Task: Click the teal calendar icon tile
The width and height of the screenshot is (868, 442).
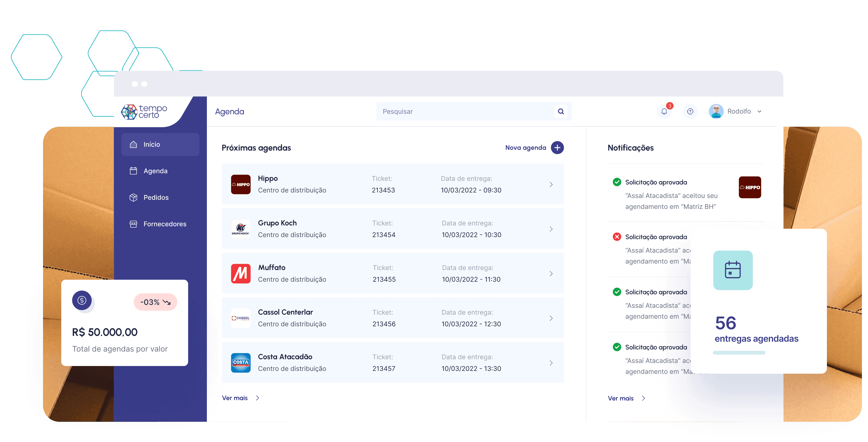Action: point(733,270)
